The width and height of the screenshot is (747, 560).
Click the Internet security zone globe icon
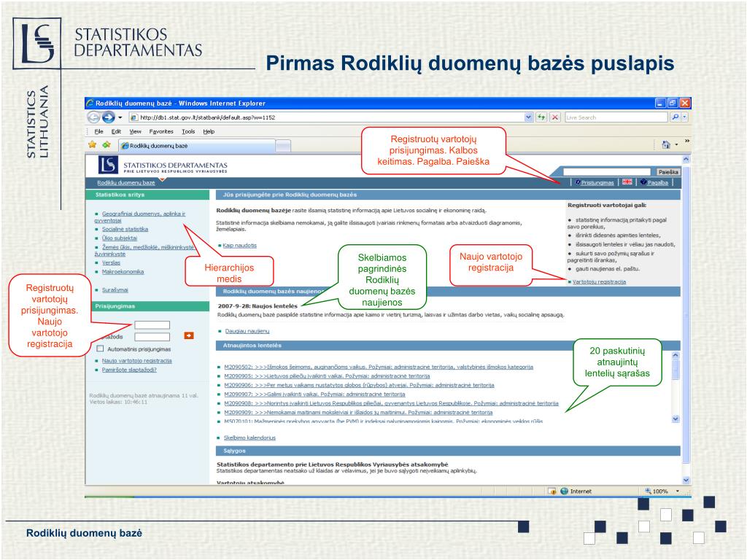click(x=565, y=491)
